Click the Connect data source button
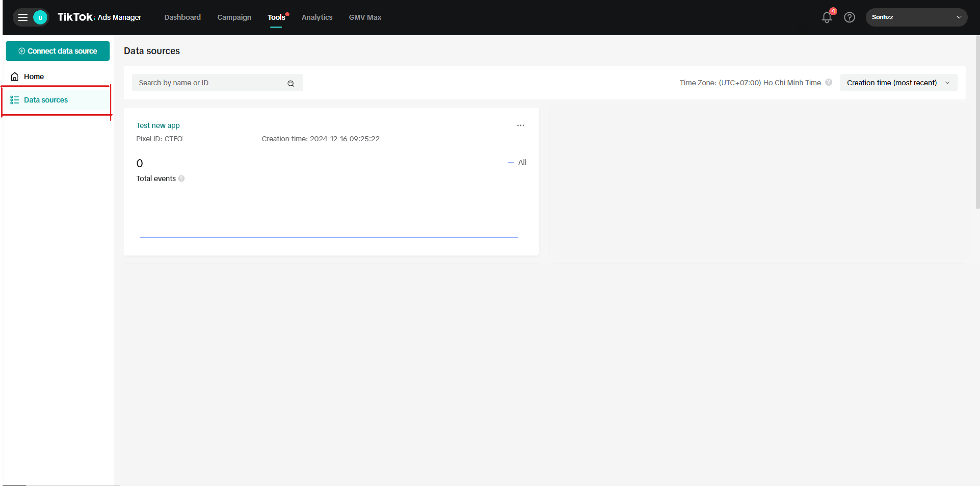Screen dimensions: 980x486 pyautogui.click(x=57, y=51)
